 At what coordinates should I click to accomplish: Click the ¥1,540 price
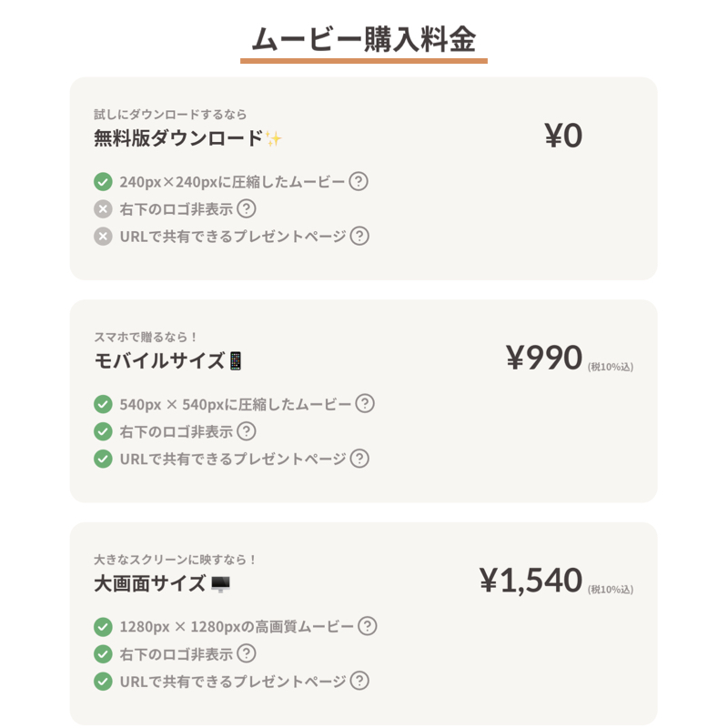[x=531, y=581]
